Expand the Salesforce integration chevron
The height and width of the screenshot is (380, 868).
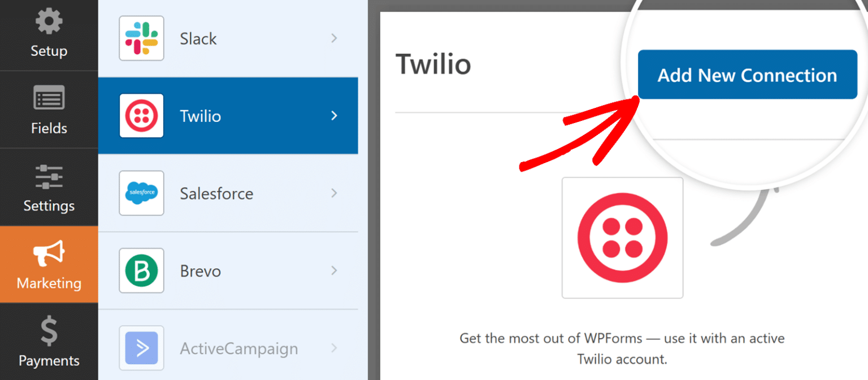click(335, 193)
